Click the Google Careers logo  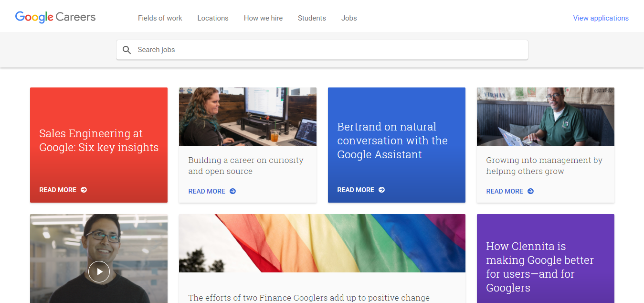[55, 17]
